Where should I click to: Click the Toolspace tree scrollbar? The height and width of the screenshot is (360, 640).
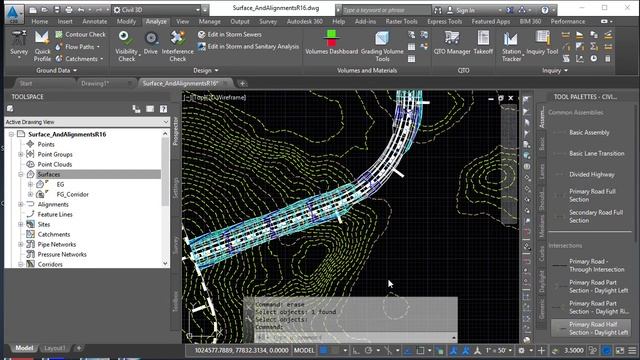[165, 171]
